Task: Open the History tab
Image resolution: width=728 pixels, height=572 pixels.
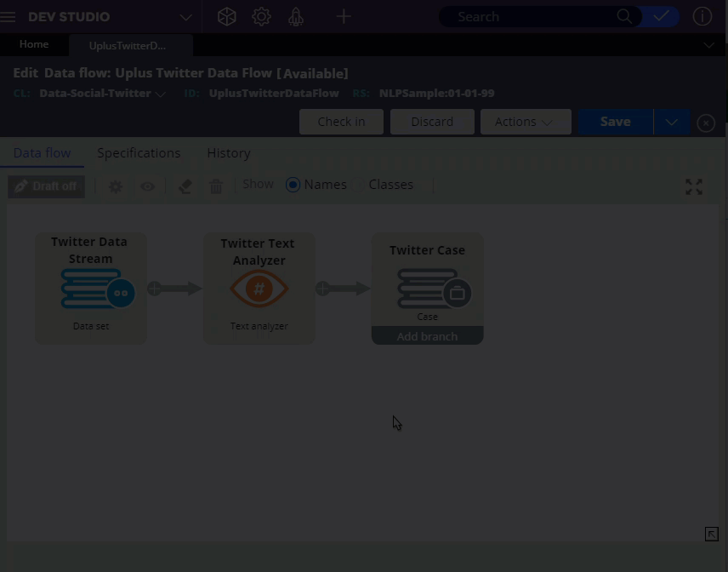Action: tap(229, 153)
